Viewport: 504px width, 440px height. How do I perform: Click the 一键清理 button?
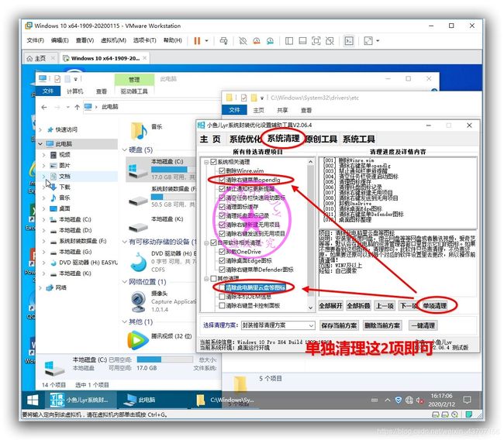[x=423, y=325]
